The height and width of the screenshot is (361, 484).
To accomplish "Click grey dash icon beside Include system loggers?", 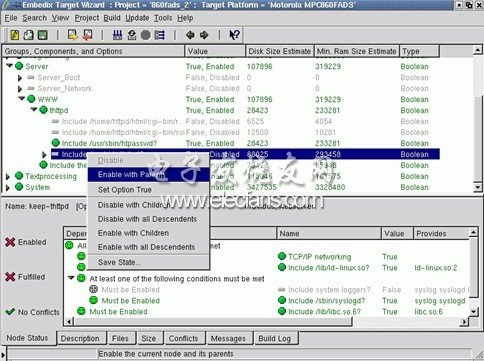I will point(282,290).
